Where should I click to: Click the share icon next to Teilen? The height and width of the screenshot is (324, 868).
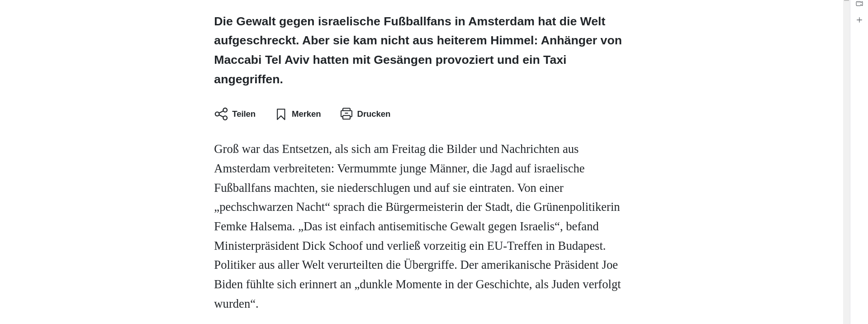pos(221,114)
